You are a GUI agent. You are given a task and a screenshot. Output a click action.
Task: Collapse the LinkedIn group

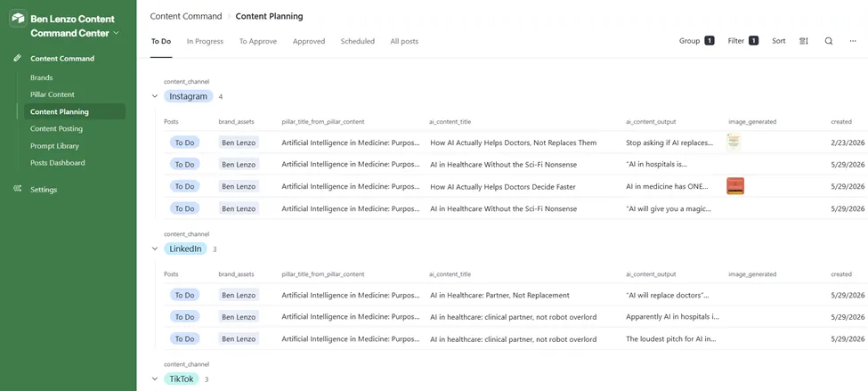coord(155,248)
